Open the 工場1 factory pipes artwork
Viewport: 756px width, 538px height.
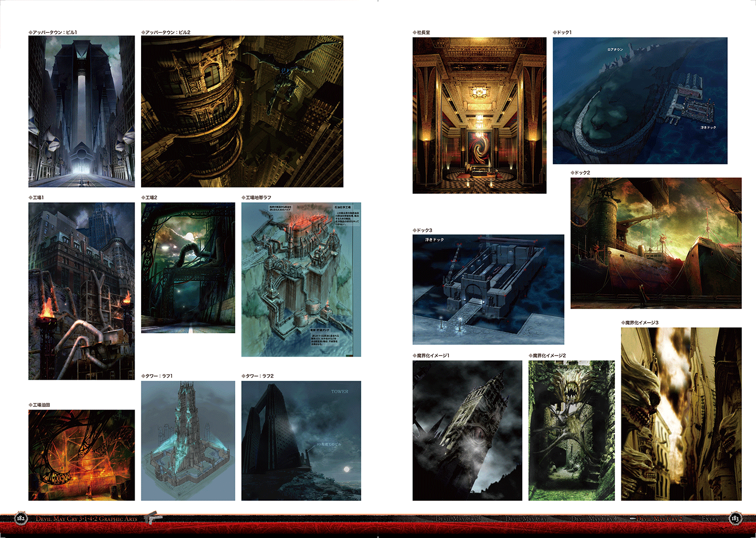click(x=81, y=291)
